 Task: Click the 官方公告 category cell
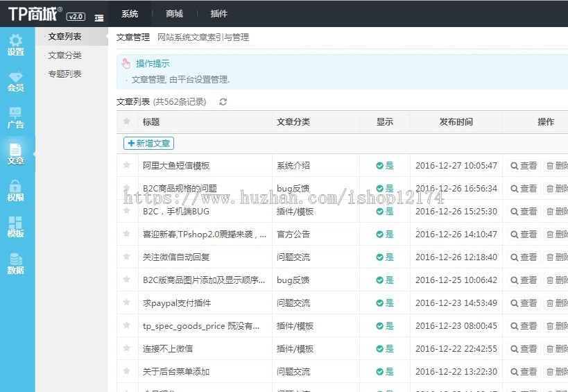(x=293, y=234)
